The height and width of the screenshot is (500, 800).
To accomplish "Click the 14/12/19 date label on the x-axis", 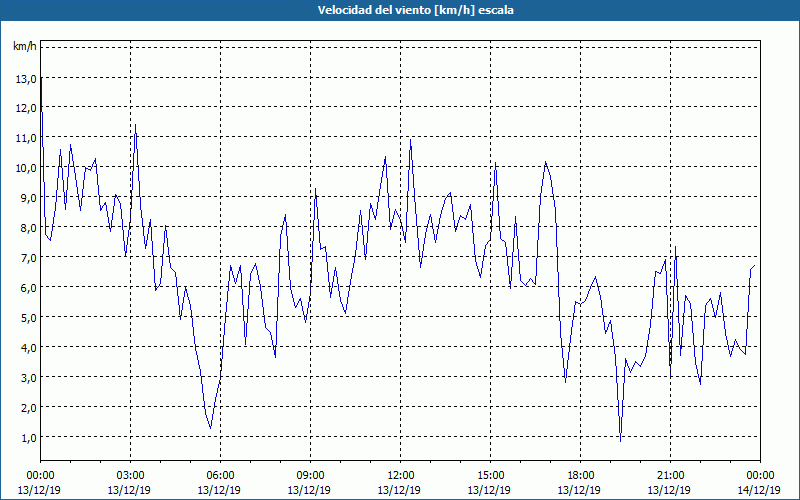I will [759, 490].
